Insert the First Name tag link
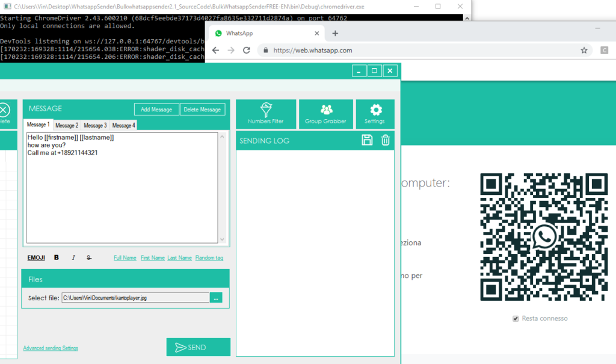Screen dimensions: 616x364 pyautogui.click(x=153, y=258)
